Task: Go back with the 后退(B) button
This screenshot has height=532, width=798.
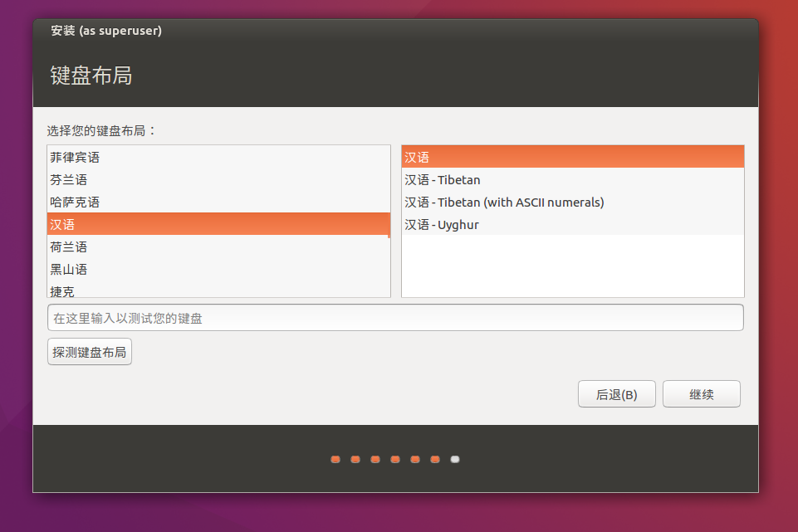Action: click(x=616, y=394)
